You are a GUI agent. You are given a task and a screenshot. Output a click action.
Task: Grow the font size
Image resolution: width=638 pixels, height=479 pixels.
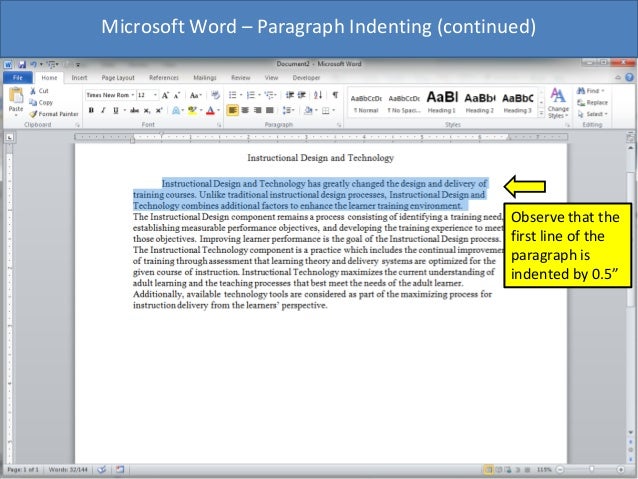point(165,95)
